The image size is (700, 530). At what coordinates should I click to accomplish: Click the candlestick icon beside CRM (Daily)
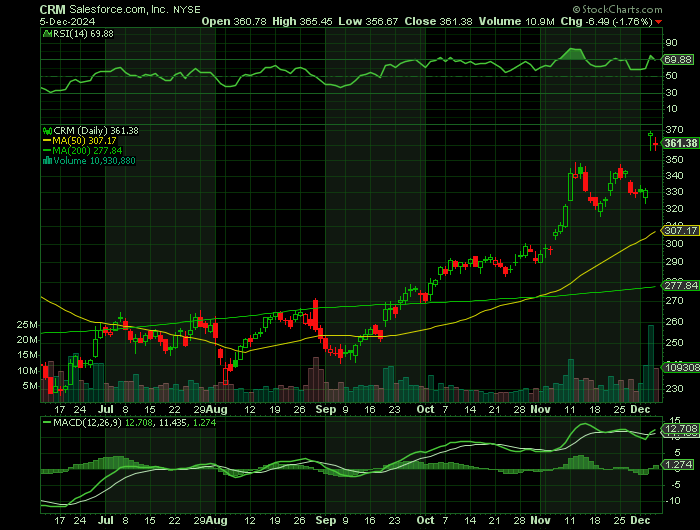click(x=47, y=131)
